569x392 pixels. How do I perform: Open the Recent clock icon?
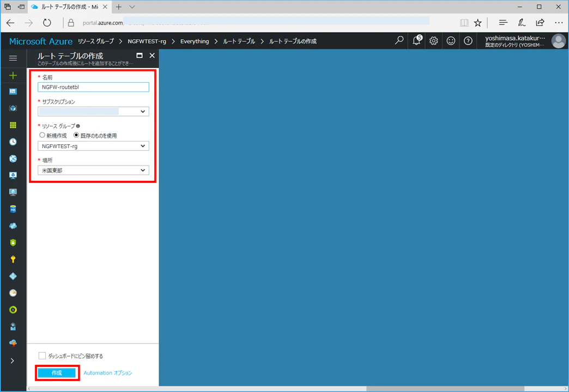13,142
